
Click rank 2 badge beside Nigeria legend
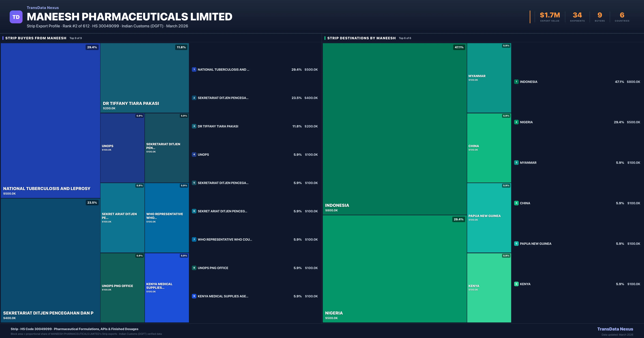pyautogui.click(x=516, y=122)
